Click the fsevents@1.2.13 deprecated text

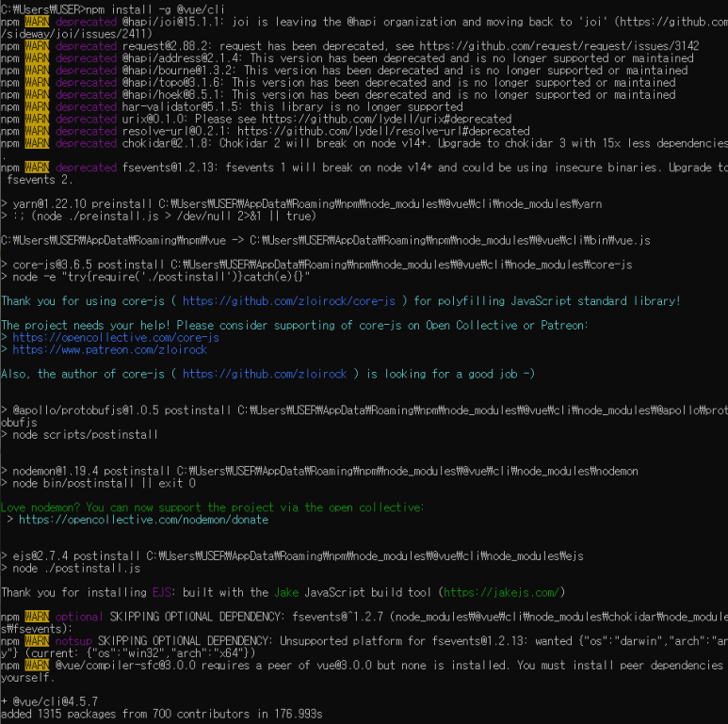pos(170,167)
